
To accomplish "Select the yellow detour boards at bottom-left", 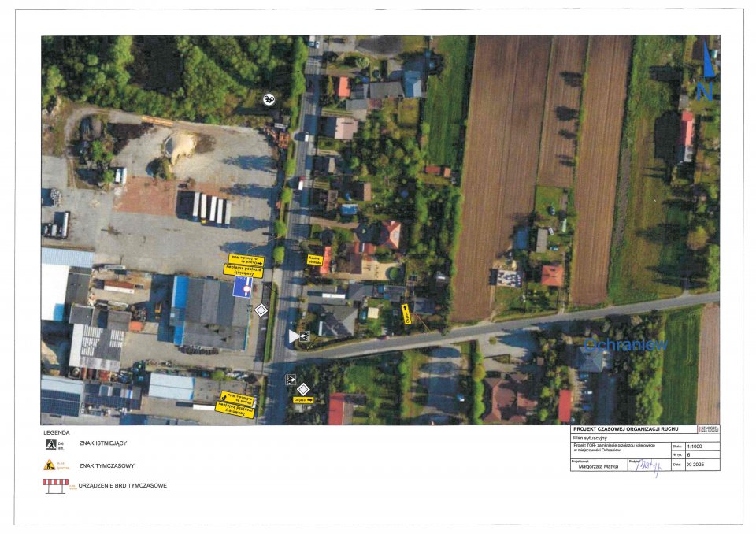I will click(x=235, y=402).
